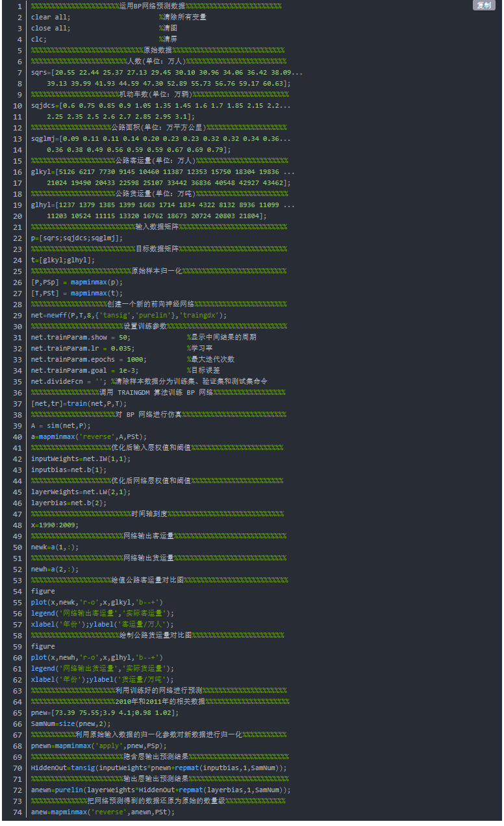Click the comment header '设置训练参数'
The height and width of the screenshot is (826, 504).
click(146, 326)
